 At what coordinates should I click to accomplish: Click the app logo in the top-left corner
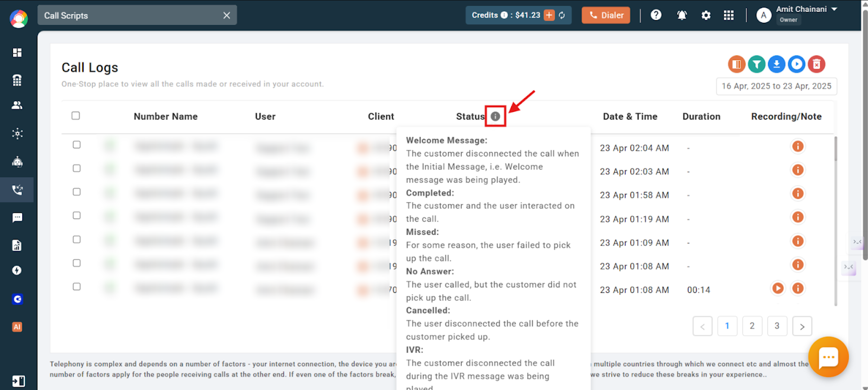click(x=18, y=18)
